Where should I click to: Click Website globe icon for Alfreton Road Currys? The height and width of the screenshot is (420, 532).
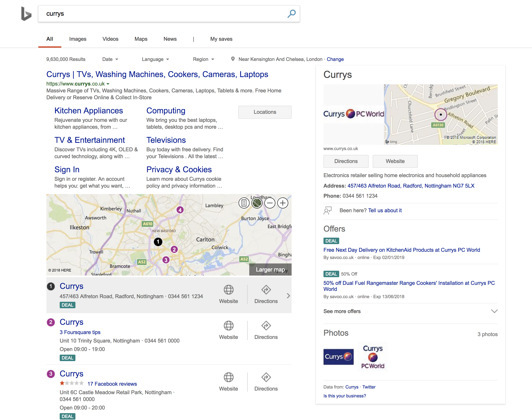pyautogui.click(x=229, y=290)
